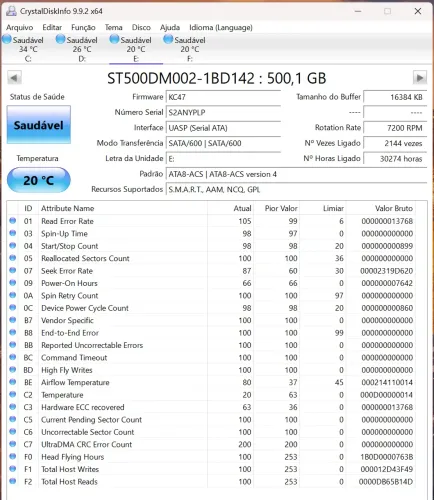Click the Atual column header
The height and width of the screenshot is (500, 434).
pyautogui.click(x=230, y=208)
